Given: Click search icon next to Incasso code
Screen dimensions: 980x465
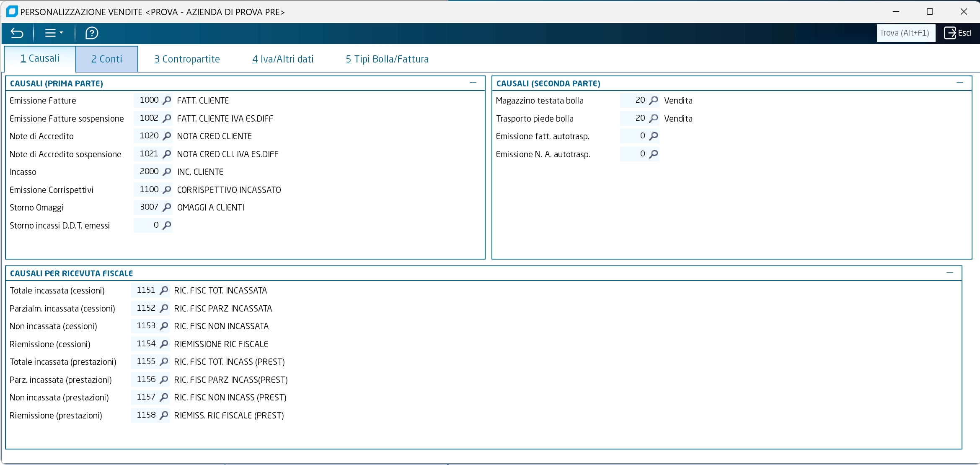Looking at the screenshot, I should coord(167,171).
